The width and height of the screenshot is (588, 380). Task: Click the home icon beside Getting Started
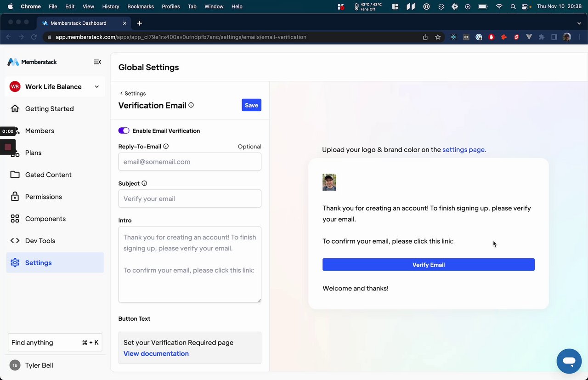(x=15, y=109)
